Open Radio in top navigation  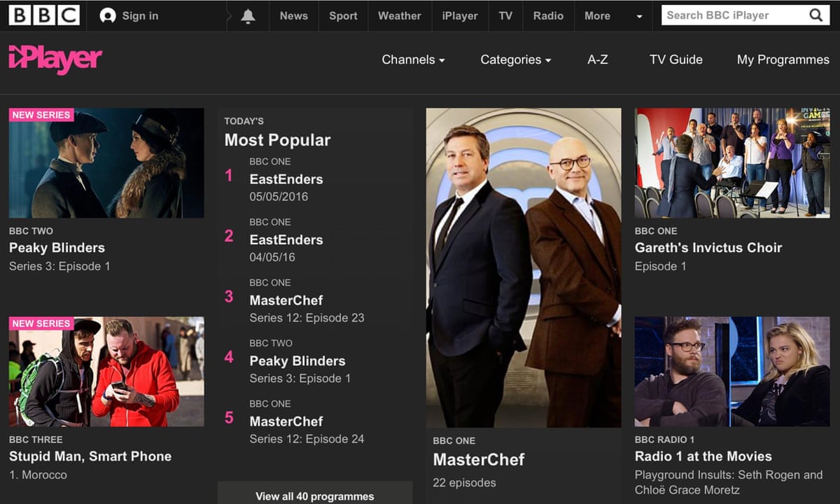548,15
